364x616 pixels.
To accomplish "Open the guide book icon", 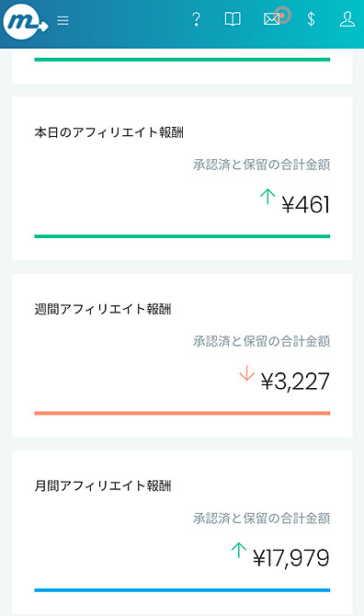I will (233, 19).
